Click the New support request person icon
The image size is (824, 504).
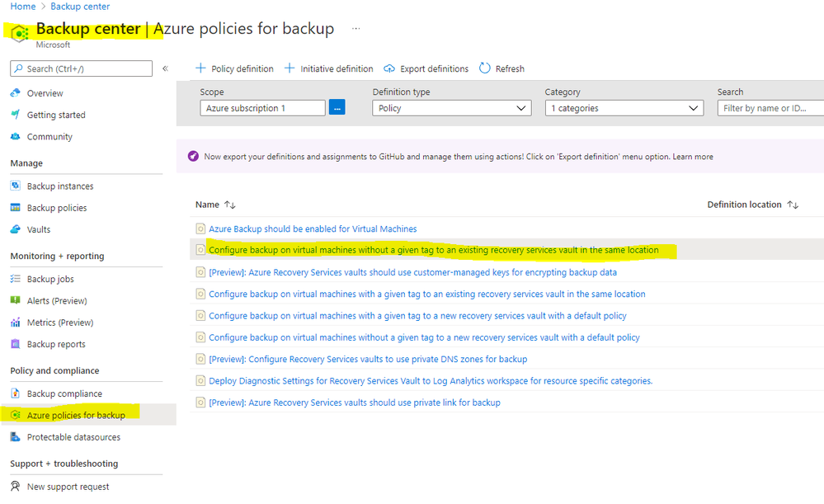pos(15,486)
